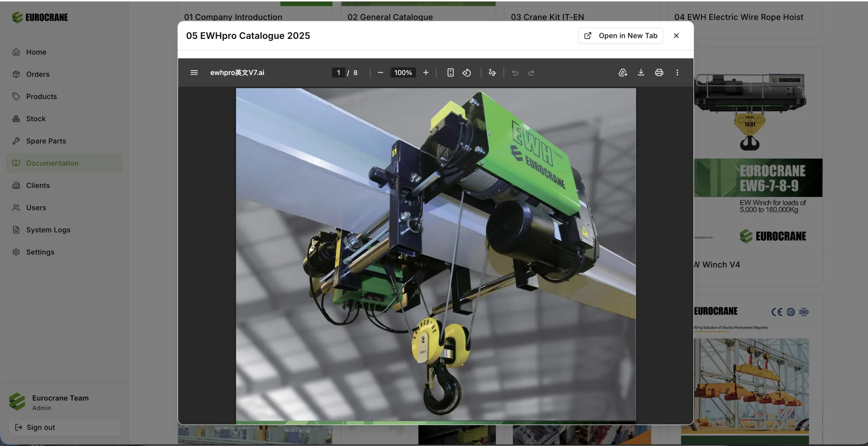Click the zoom-out minus control
Viewport: 868px width, 446px height.
point(380,72)
